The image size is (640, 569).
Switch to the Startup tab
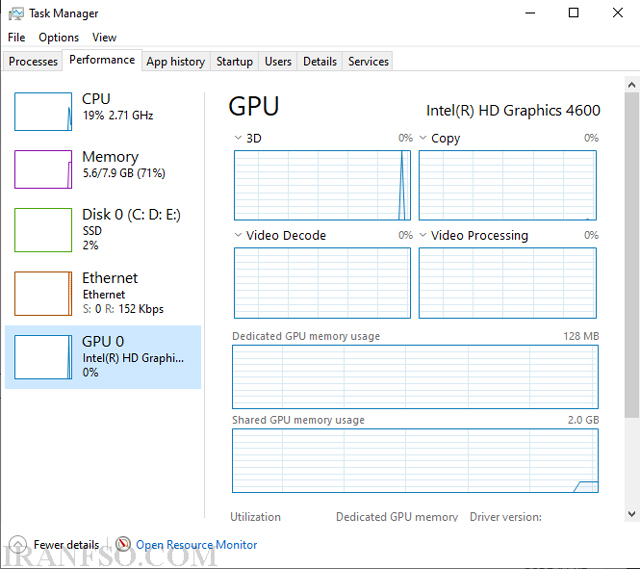(x=235, y=61)
